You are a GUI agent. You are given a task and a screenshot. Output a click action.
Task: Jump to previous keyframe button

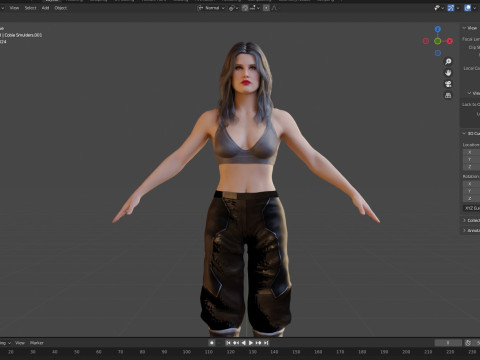pyautogui.click(x=236, y=343)
